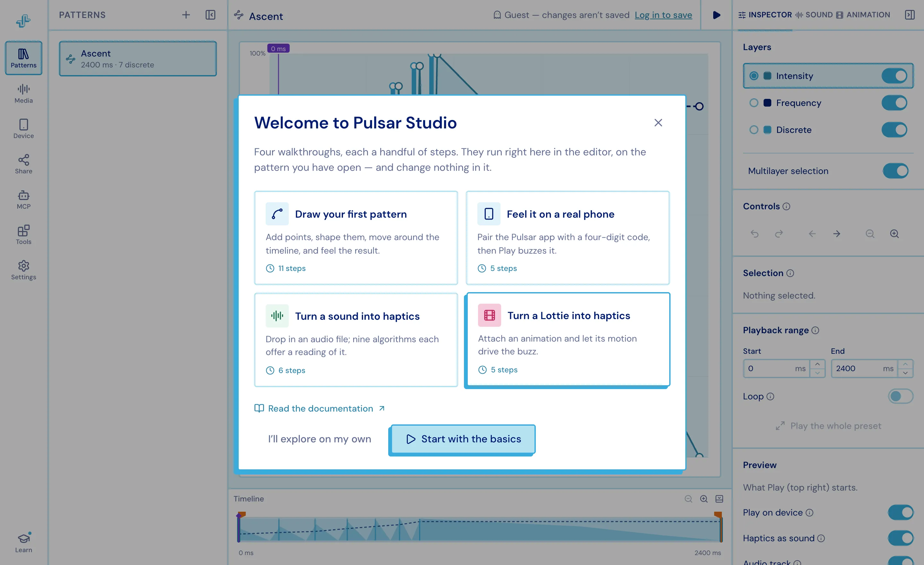Start the Turn a Lottie into haptics walkthrough

(568, 339)
